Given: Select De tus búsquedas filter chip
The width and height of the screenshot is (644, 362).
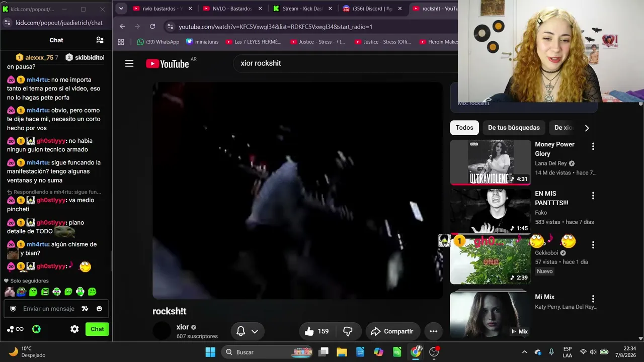Looking at the screenshot, I should (514, 128).
